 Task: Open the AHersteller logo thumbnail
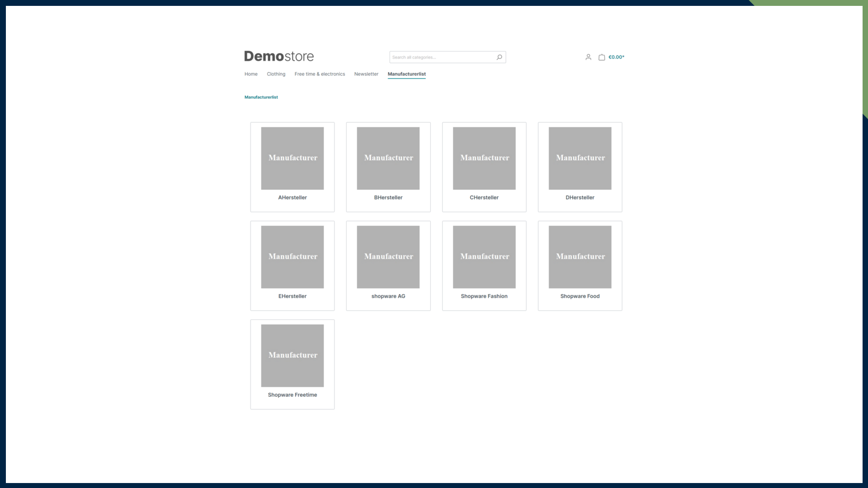(292, 158)
